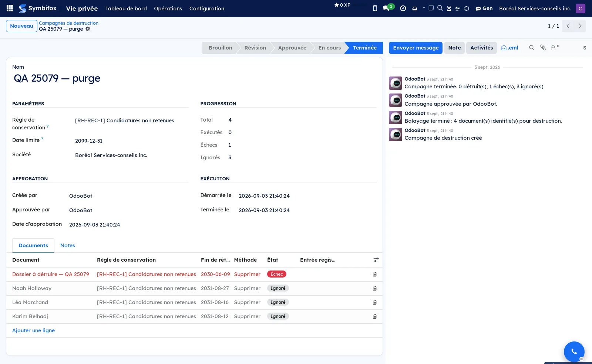This screenshot has height=364, width=592.
Task: Click the date limite value 2099-12-31
Action: [x=89, y=141]
